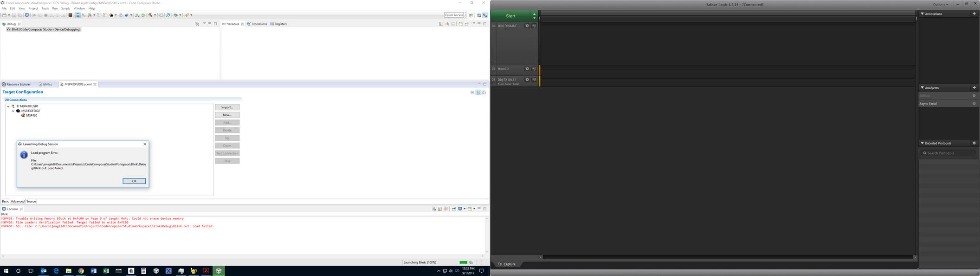Open Async Serial analyzer settings gear

[974, 104]
